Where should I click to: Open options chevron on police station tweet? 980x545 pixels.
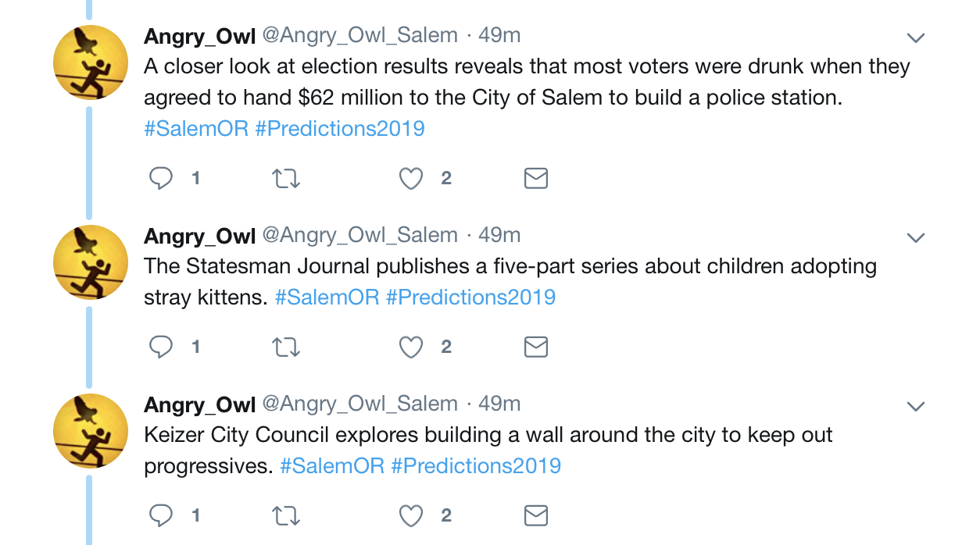[x=915, y=37]
